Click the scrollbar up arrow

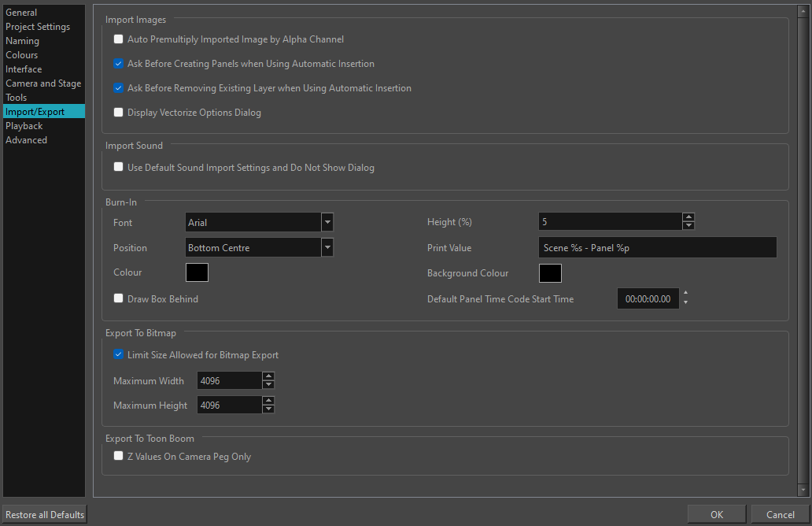coord(803,11)
